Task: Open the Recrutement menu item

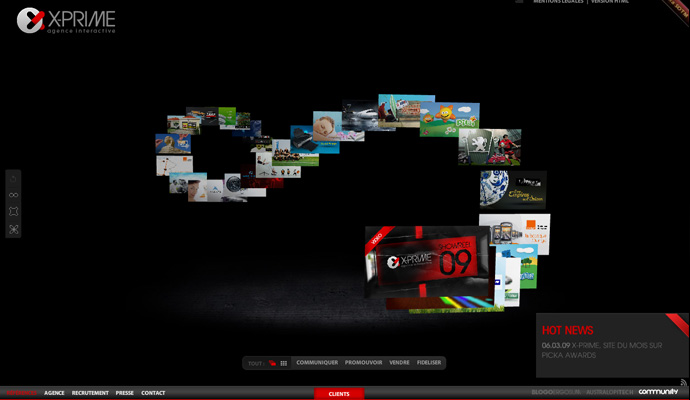Action: pos(90,393)
